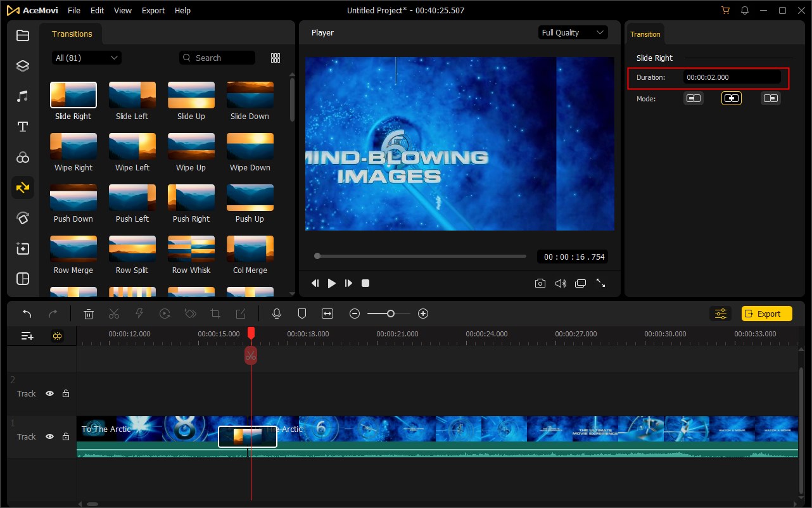812x508 pixels.
Task: Click the timeline zoom slider
Action: 390,314
